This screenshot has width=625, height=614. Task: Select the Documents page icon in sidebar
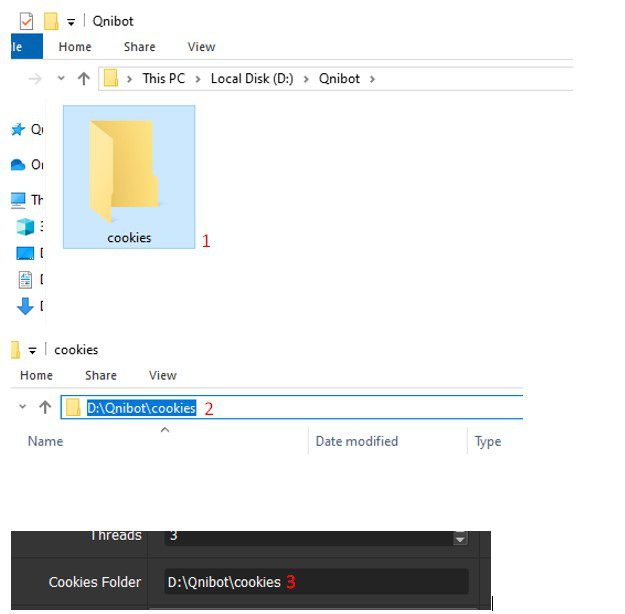[x=25, y=279]
